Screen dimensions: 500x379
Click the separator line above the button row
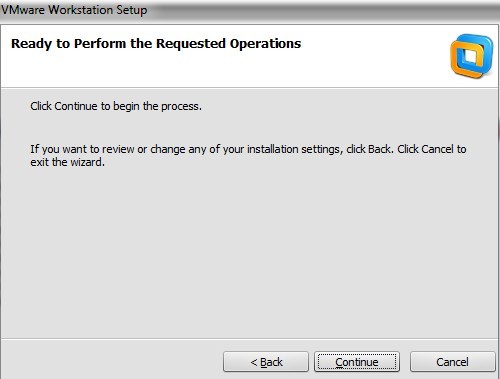250,339
